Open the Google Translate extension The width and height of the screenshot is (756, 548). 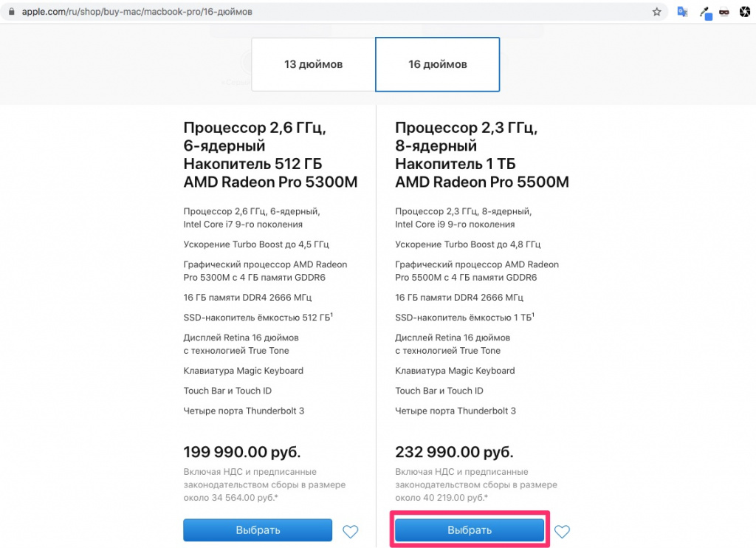(x=683, y=12)
